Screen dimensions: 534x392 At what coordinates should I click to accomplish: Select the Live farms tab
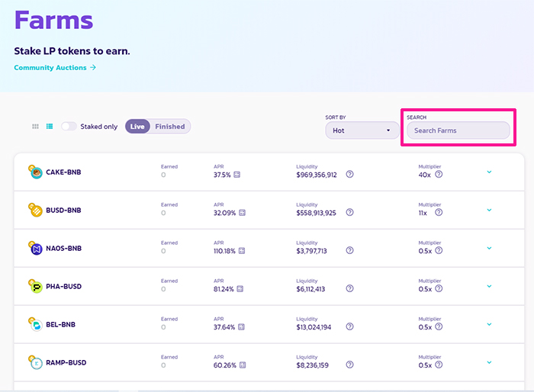(137, 127)
